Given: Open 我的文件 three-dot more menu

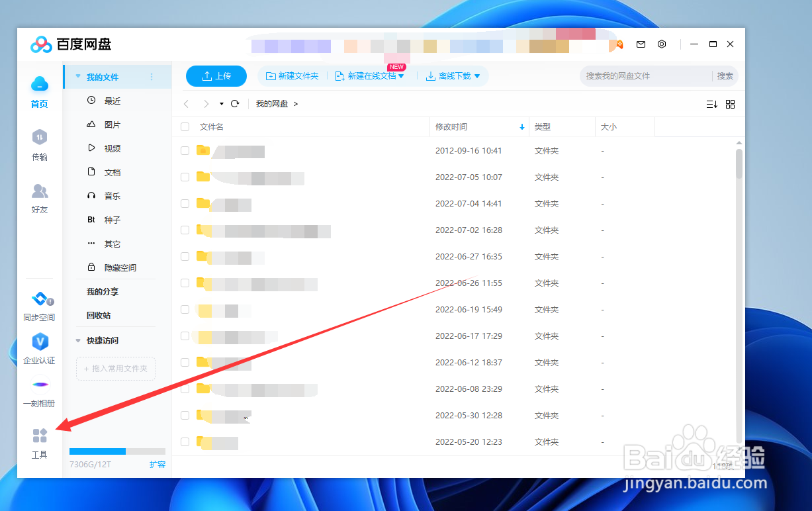Looking at the screenshot, I should 152,77.
